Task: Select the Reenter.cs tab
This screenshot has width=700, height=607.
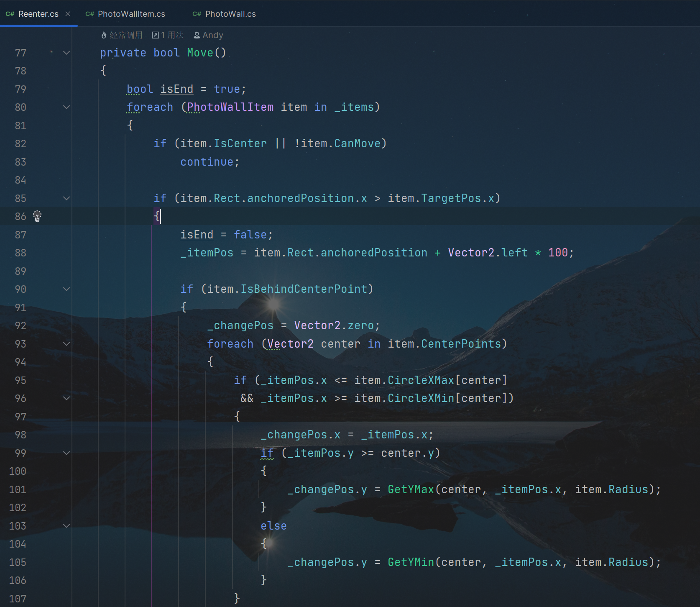Action: [38, 14]
